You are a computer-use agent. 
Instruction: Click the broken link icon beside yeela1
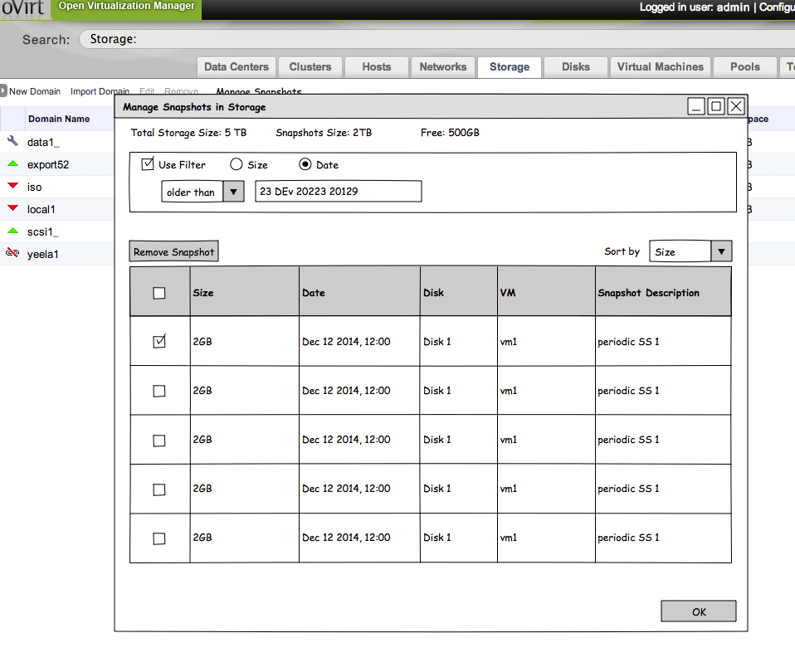click(12, 254)
